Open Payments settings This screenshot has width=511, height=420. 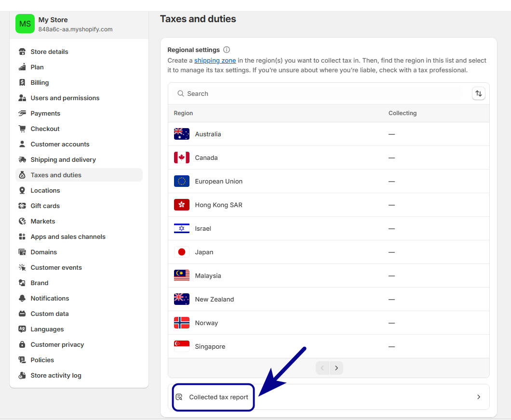pyautogui.click(x=79, y=113)
